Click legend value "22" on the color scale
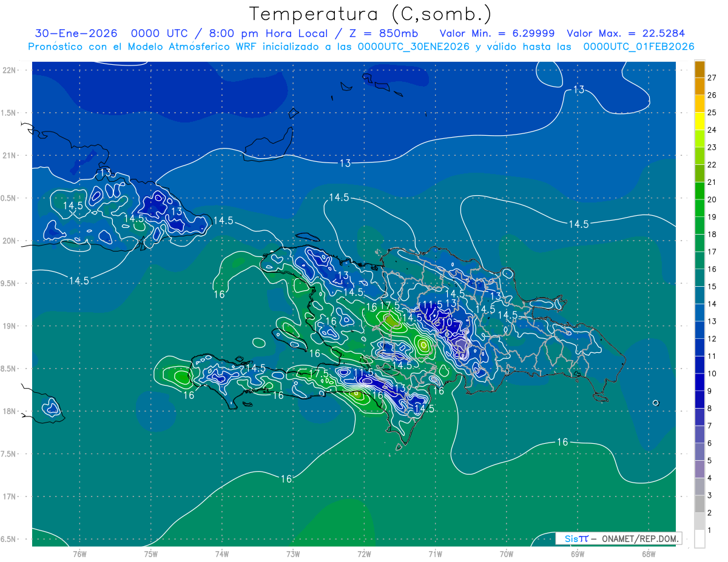728x562 pixels. click(712, 165)
